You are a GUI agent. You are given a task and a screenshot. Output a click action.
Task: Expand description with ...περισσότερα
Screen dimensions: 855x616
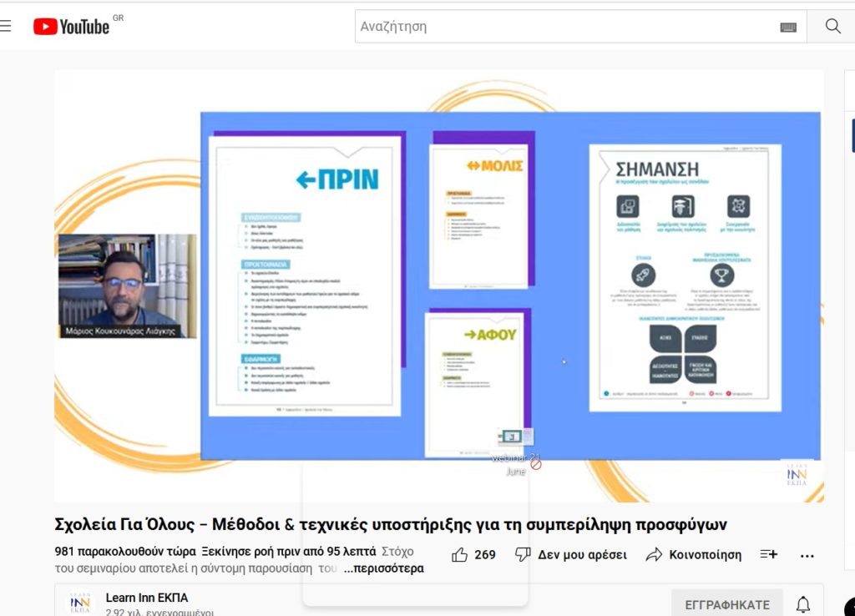click(x=383, y=568)
